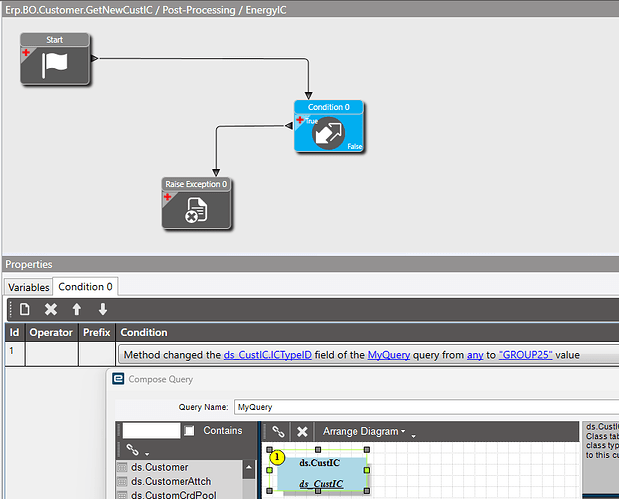Open dropdown arrow beside link icon
The height and width of the screenshot is (499, 619).
click(147, 454)
